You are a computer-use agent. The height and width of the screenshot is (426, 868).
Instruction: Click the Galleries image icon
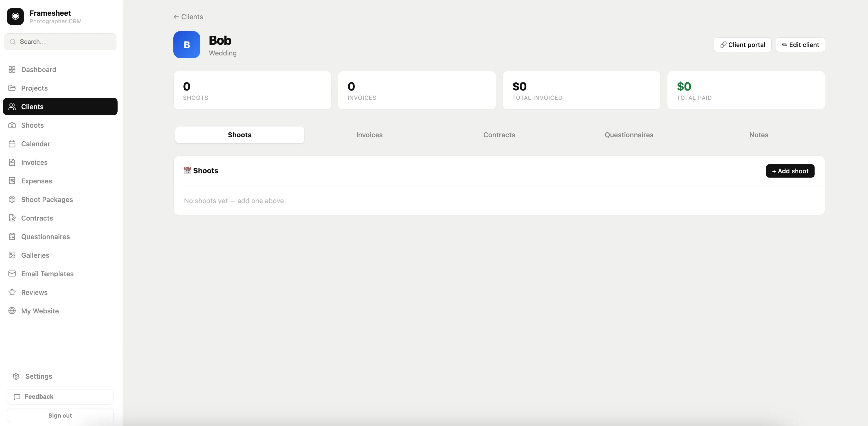tap(12, 255)
